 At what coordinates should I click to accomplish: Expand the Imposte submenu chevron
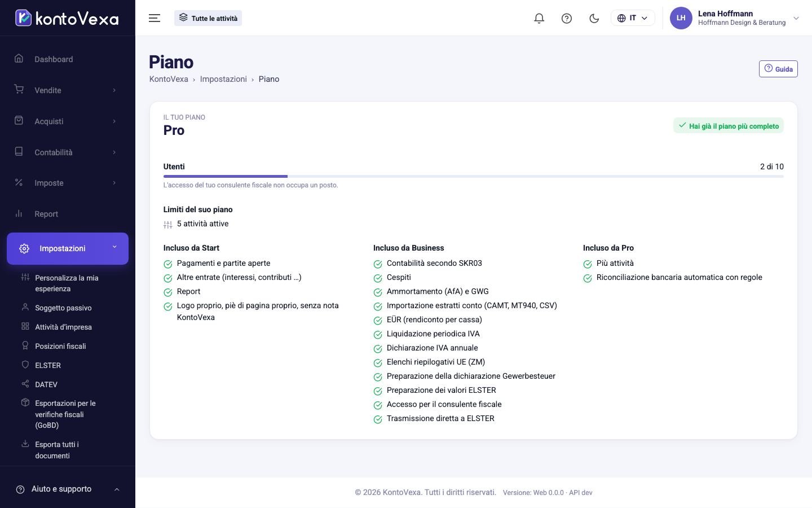pyautogui.click(x=114, y=183)
